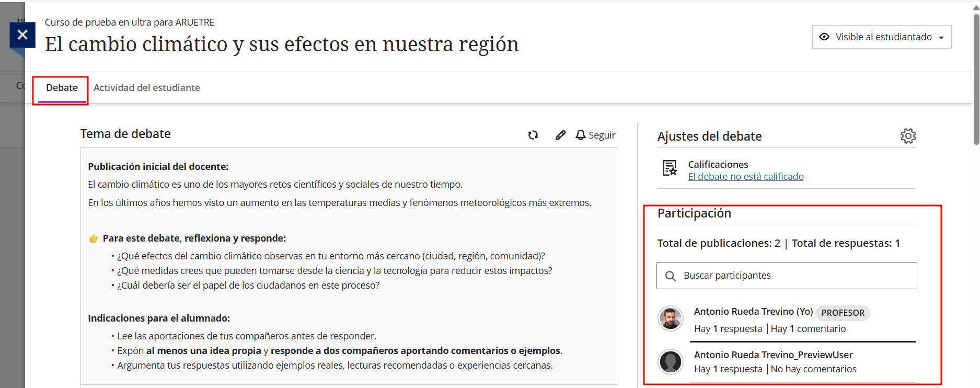This screenshot has height=388, width=980.
Task: Select participant Antonio Rueda Trevino_PreviewUser
Action: [x=773, y=355]
